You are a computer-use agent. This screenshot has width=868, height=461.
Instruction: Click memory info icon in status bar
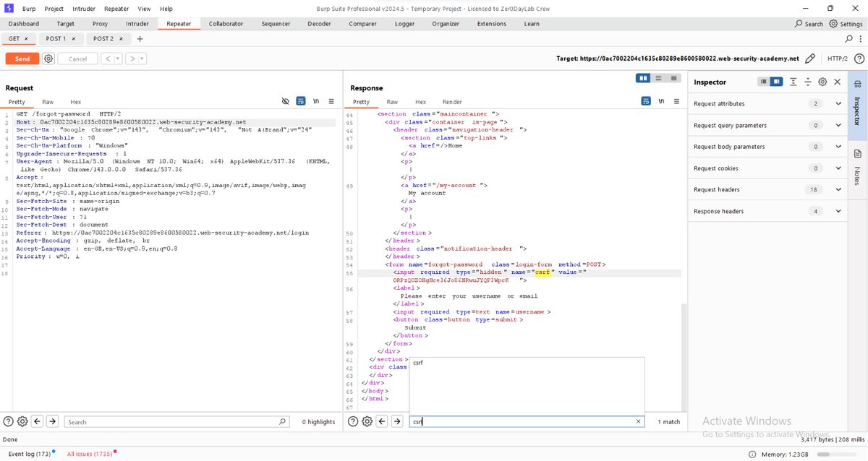coord(754,454)
